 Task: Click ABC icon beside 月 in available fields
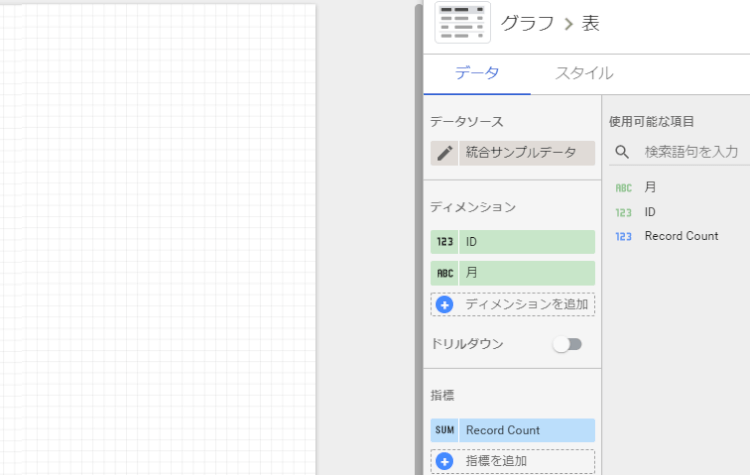pyautogui.click(x=624, y=188)
